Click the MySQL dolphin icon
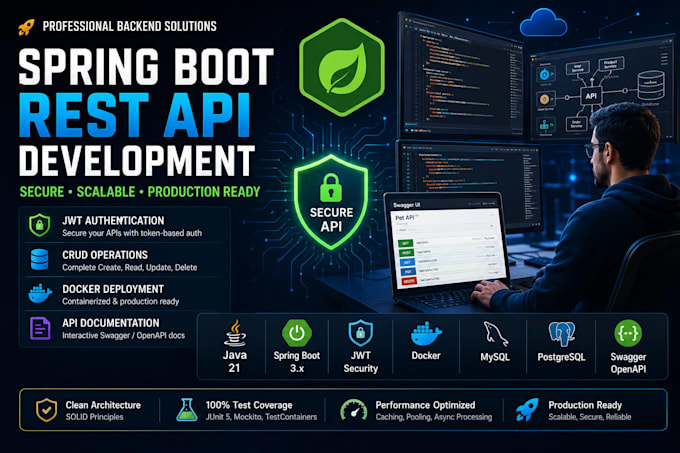This screenshot has height=453, width=680. coord(495,334)
